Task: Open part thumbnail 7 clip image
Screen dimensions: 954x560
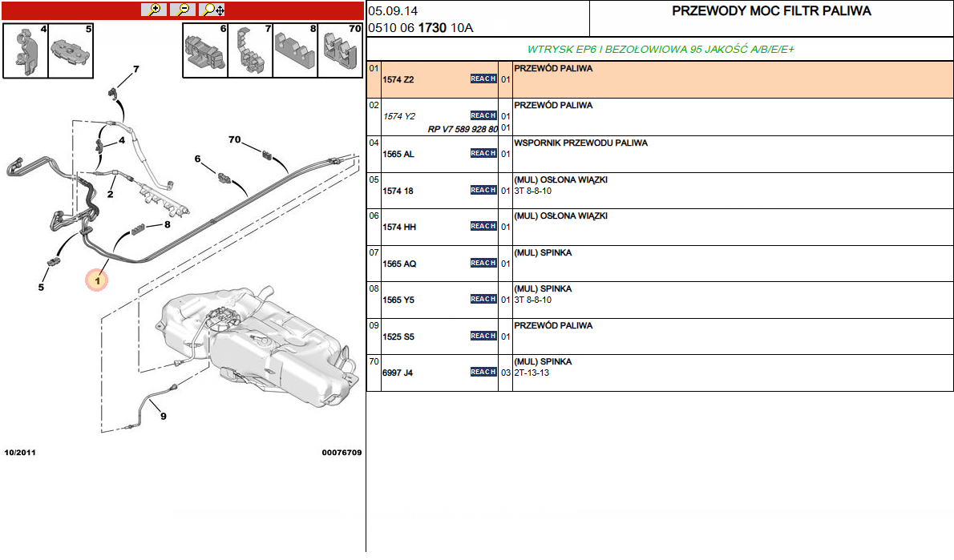Action: 250,51
